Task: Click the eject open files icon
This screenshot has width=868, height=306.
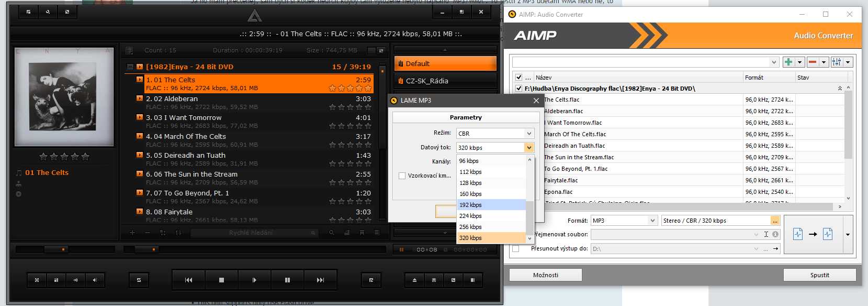Action: (x=414, y=280)
